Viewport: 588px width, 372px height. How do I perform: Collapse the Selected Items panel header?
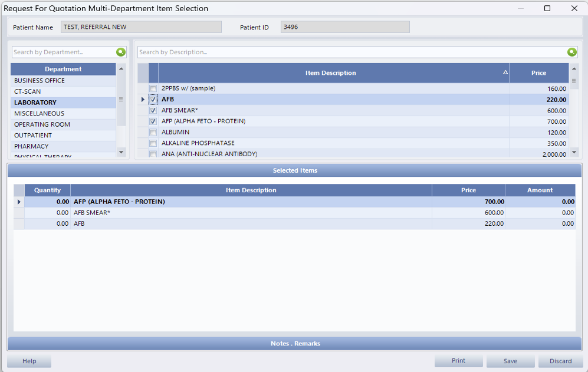[294, 170]
